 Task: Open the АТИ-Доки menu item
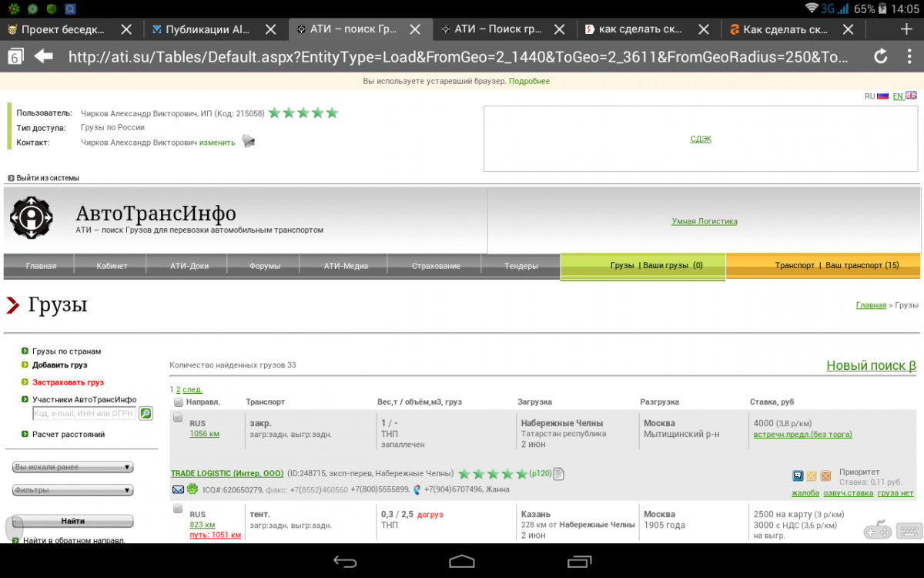pyautogui.click(x=189, y=266)
